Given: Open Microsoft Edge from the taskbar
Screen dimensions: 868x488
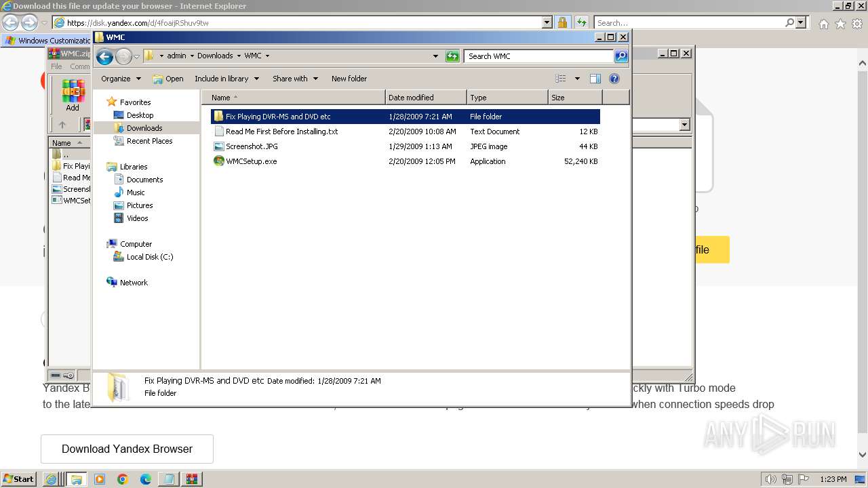Looking at the screenshot, I should click(145, 479).
